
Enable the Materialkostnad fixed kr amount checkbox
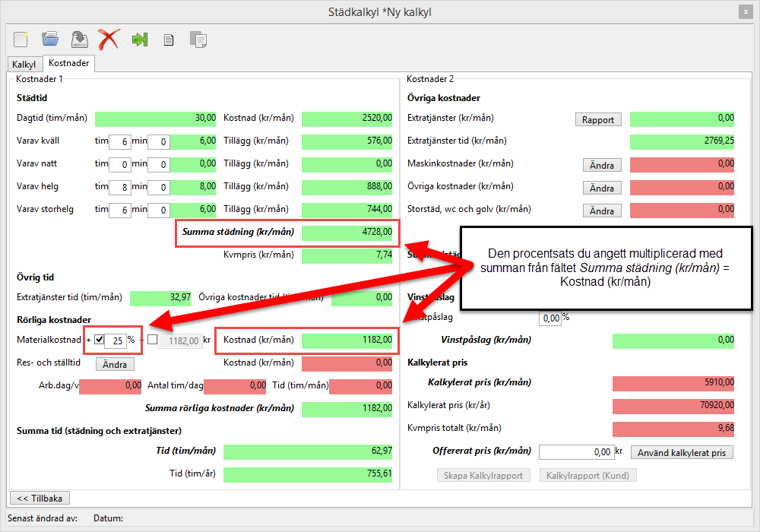(x=152, y=340)
